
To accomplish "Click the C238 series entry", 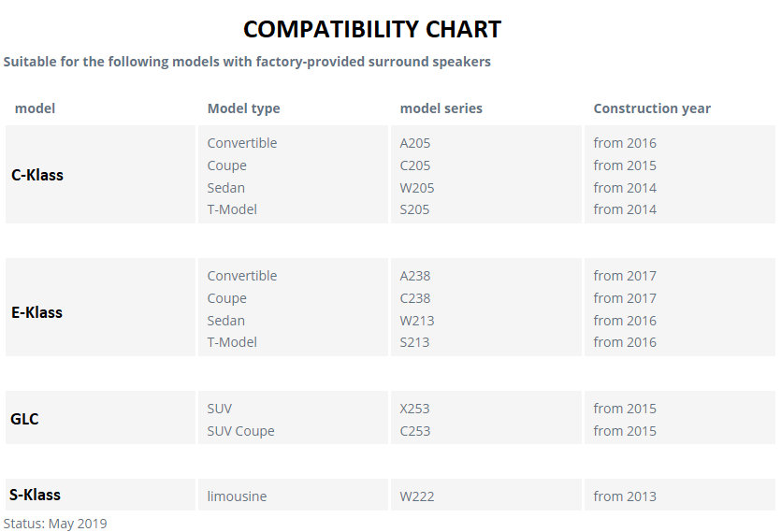I will [415, 298].
